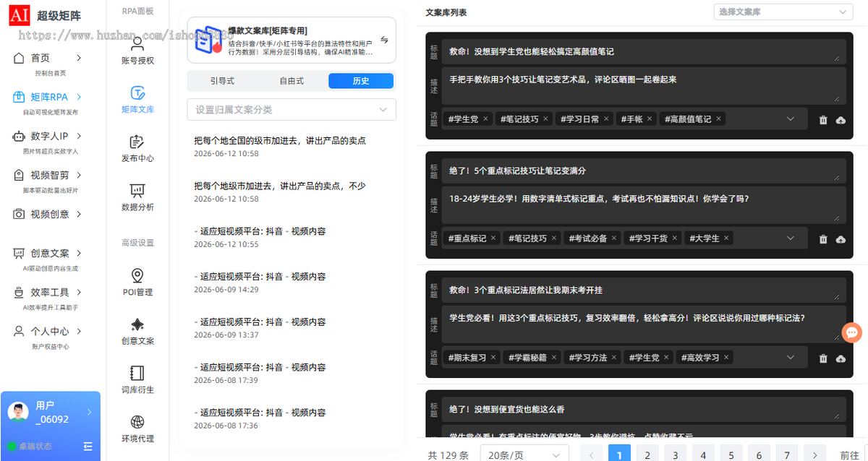Switch to 引导式 tab

click(x=222, y=81)
